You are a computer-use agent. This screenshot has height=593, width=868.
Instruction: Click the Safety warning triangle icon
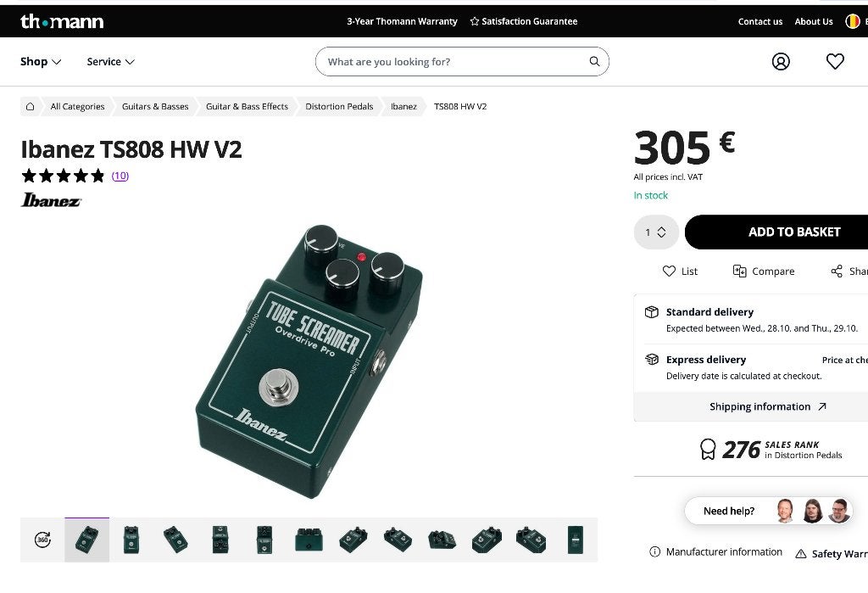tap(800, 554)
